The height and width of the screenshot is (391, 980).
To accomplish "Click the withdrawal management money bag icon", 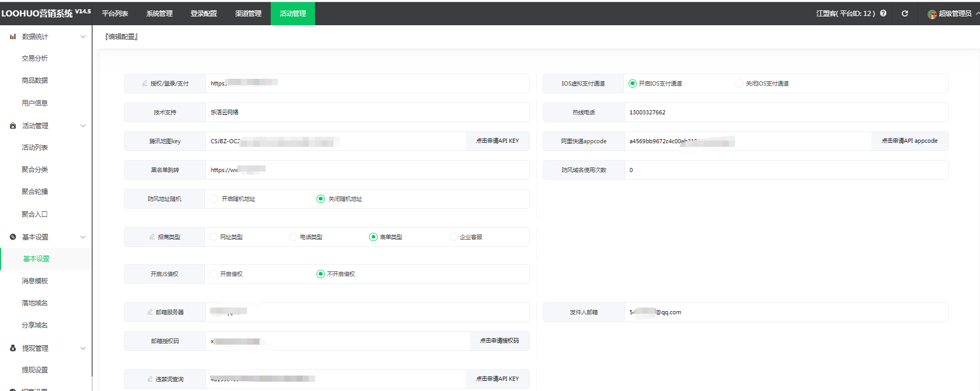I will [x=13, y=348].
